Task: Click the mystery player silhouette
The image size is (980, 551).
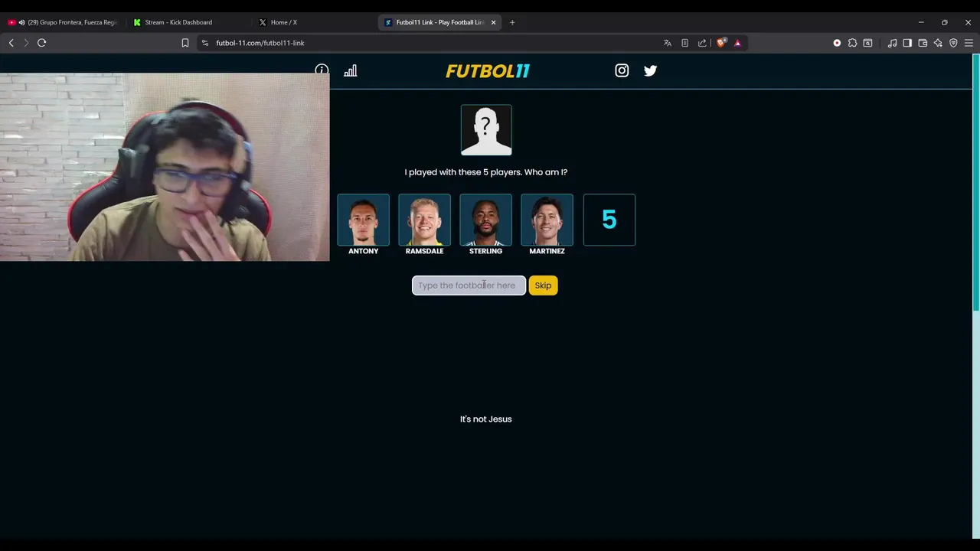Action: click(486, 130)
